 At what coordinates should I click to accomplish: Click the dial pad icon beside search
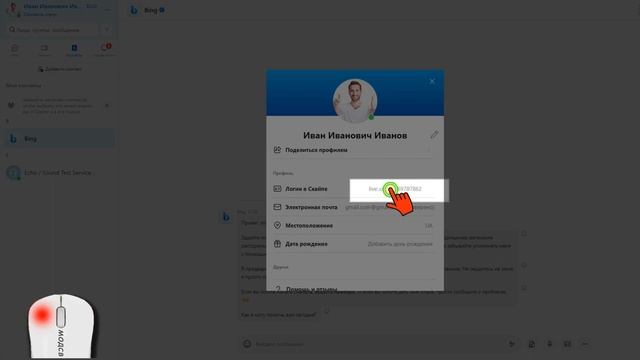[108, 30]
